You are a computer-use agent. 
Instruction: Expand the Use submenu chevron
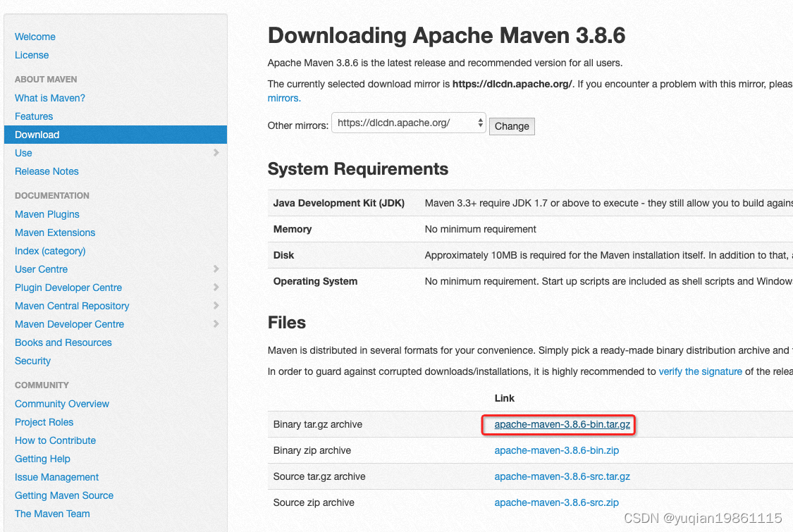[x=216, y=153]
